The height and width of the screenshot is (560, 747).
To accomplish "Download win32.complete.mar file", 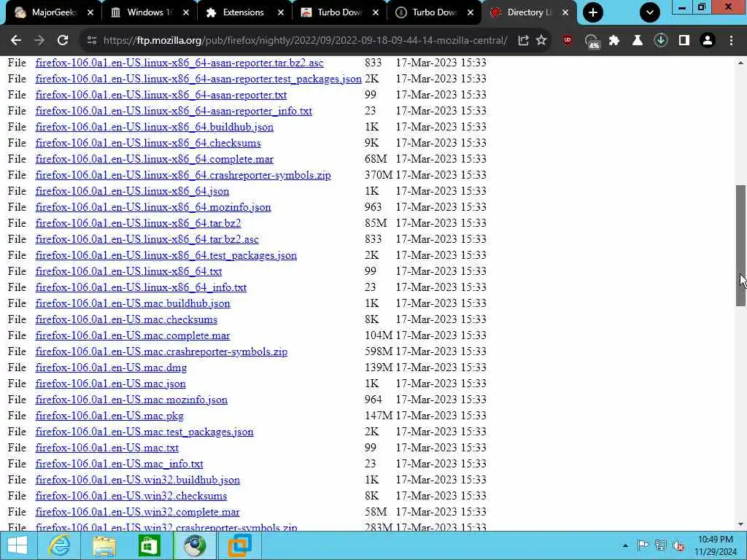I will 138,513.
